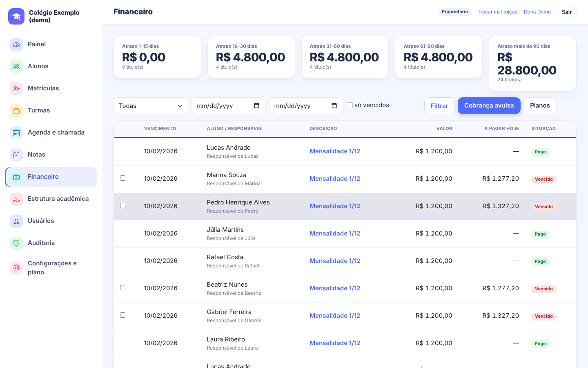Click the Agenda e chamada calendar icon
588x368 pixels.
tap(16, 132)
